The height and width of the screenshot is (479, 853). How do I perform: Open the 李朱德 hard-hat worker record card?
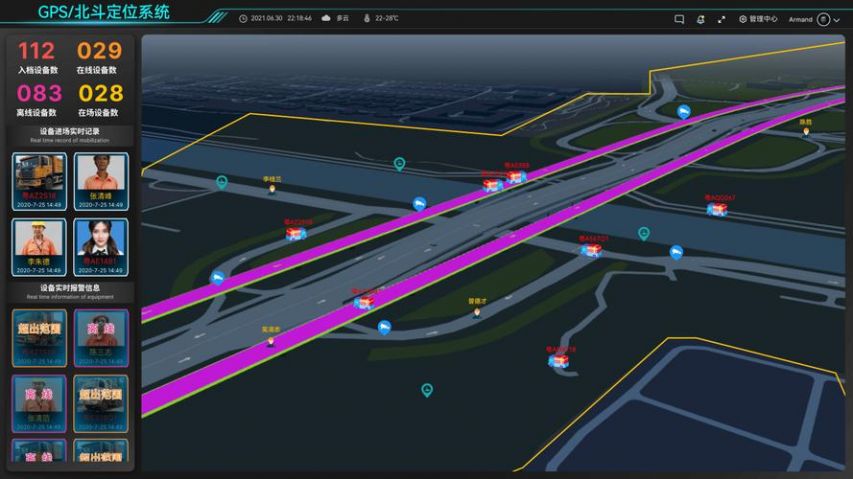(x=39, y=247)
